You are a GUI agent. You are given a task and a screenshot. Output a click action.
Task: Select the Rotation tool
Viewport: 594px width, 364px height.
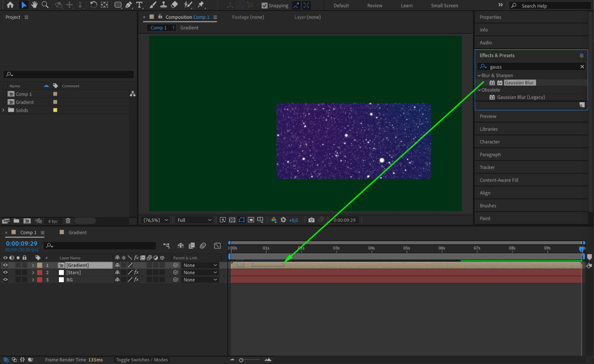pos(93,5)
